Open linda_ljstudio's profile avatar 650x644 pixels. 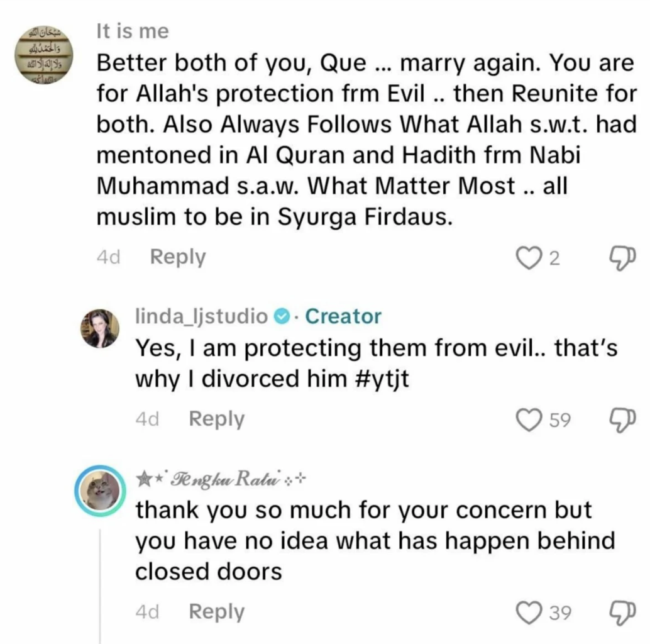point(101,328)
